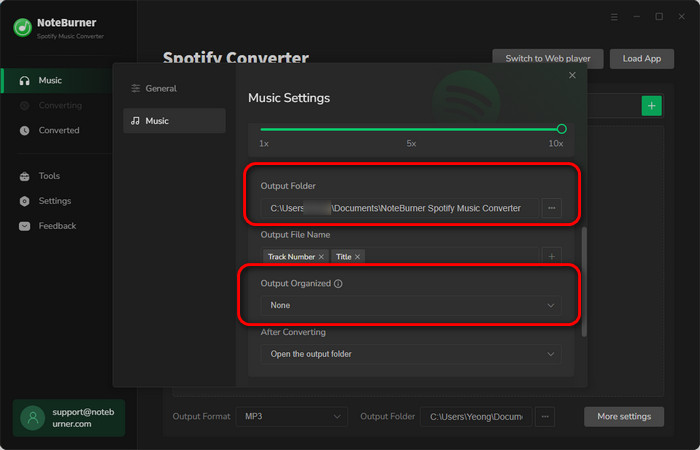Click the Output Folder path field in dialog
The image size is (700, 450).
(400, 208)
